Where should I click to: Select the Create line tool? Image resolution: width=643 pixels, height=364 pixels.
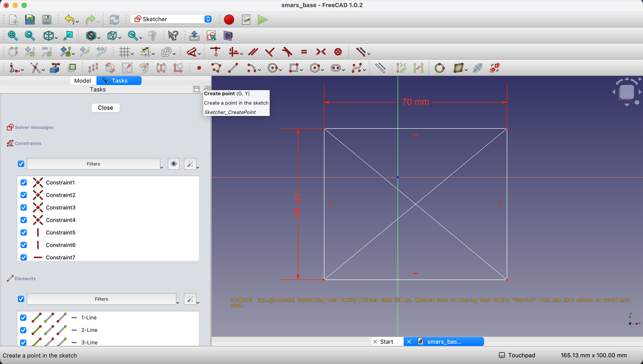pos(233,68)
